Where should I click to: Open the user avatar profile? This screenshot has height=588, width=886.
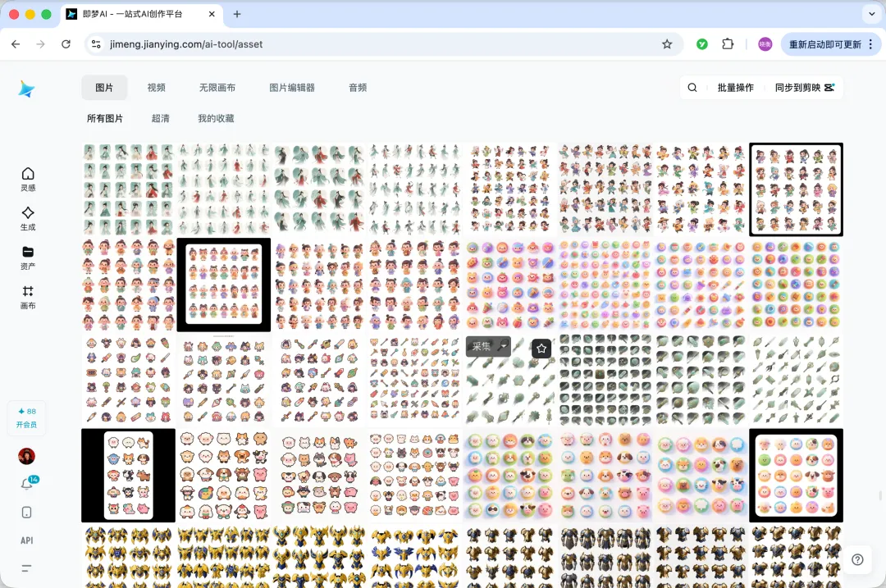tap(26, 456)
